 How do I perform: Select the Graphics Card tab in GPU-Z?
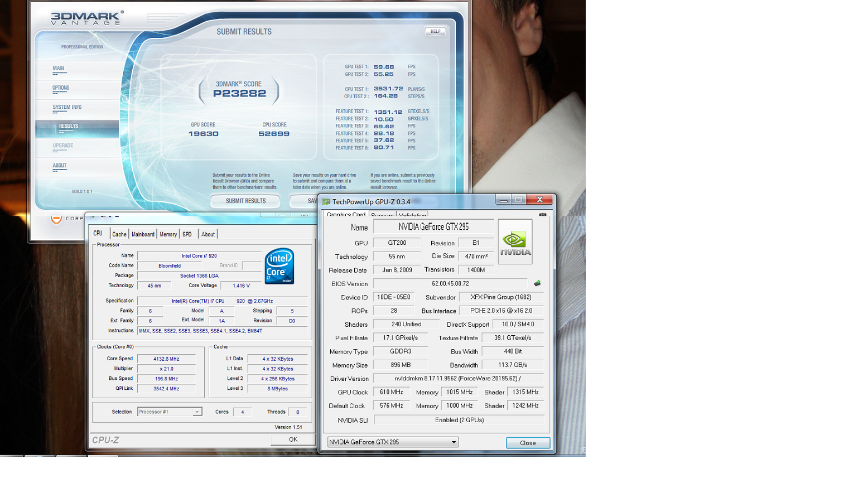[x=346, y=214]
